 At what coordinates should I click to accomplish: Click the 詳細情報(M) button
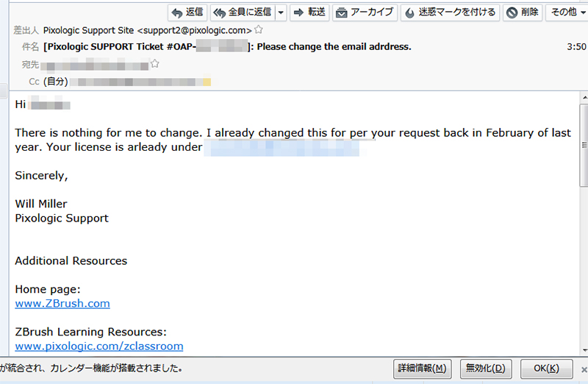[x=422, y=368]
